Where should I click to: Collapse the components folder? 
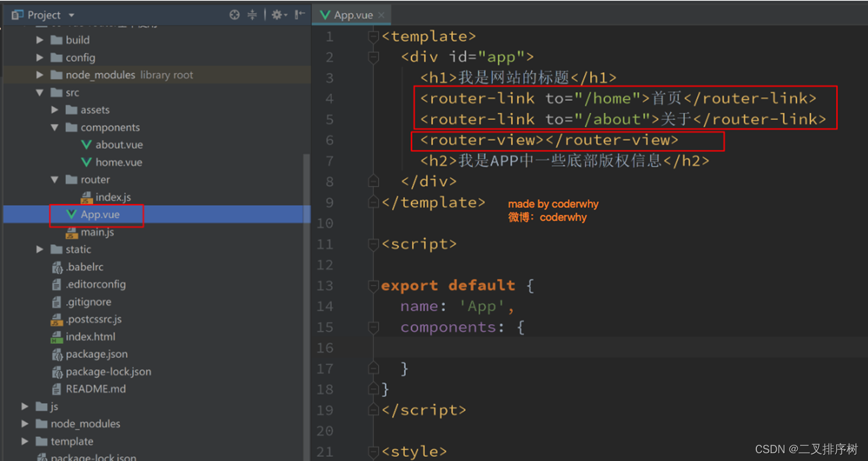pos(55,127)
